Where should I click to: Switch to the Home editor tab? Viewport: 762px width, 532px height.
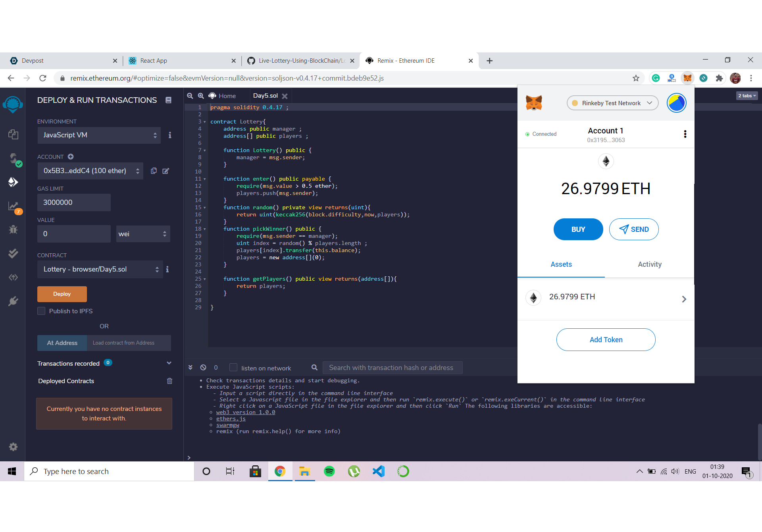pyautogui.click(x=223, y=96)
